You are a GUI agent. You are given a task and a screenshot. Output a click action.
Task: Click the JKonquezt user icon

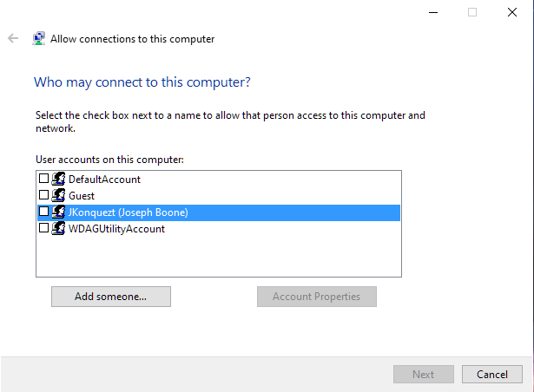59,212
